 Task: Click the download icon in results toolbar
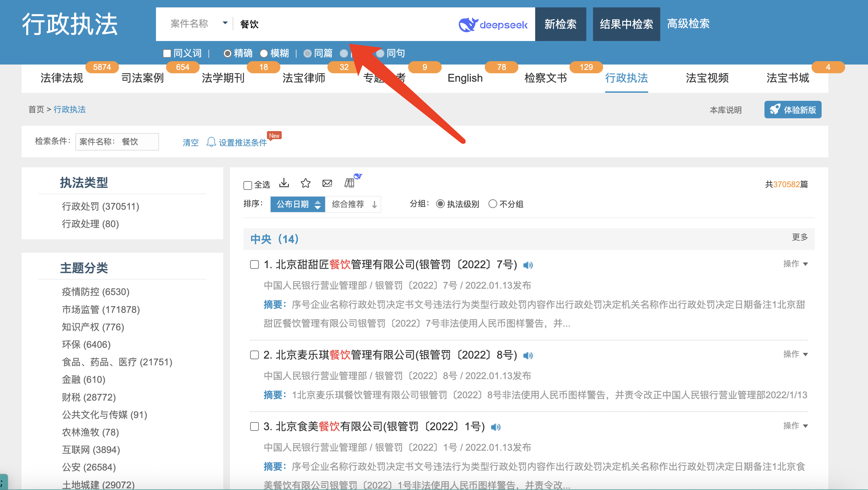[x=284, y=183]
